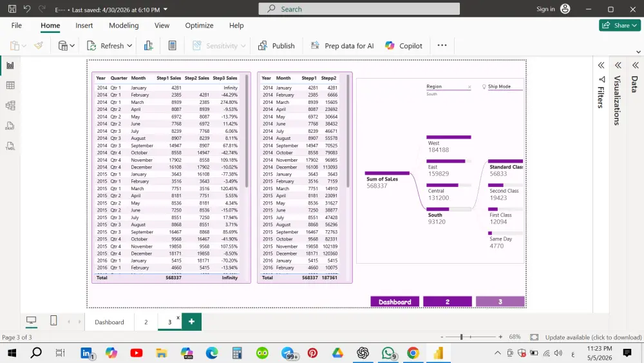Screen dimensions: 644x363
Task: Open DAX query view icon
Action: coord(10,126)
